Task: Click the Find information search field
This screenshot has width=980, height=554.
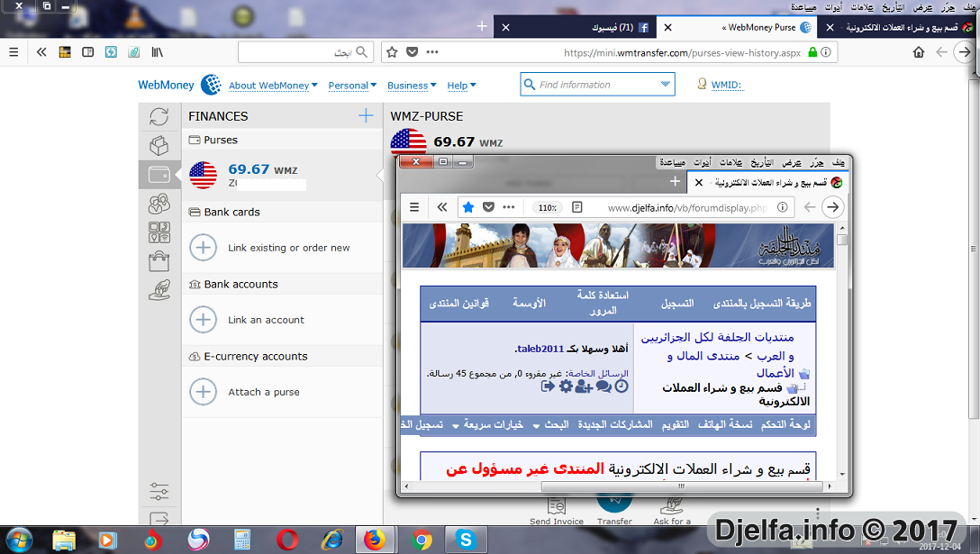Action: point(597,85)
